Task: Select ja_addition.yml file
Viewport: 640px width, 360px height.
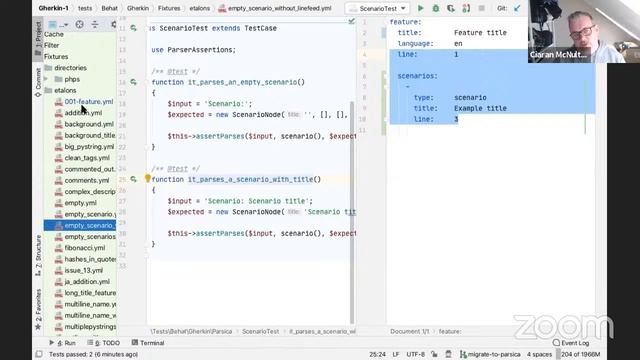Action: pyautogui.click(x=87, y=282)
